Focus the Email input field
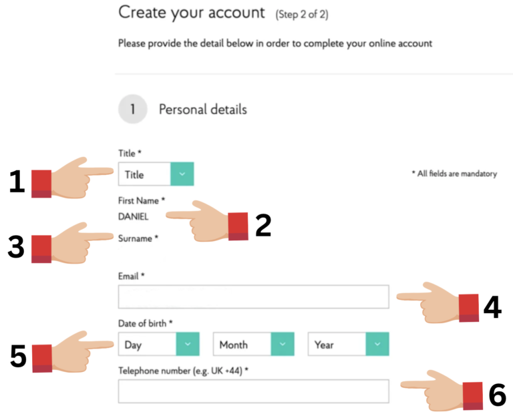 click(253, 296)
